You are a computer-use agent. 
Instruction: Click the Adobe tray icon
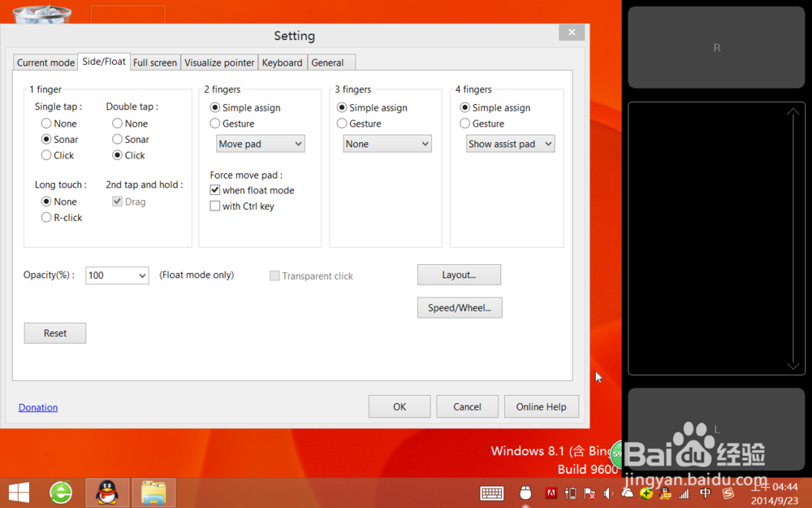tap(551, 493)
